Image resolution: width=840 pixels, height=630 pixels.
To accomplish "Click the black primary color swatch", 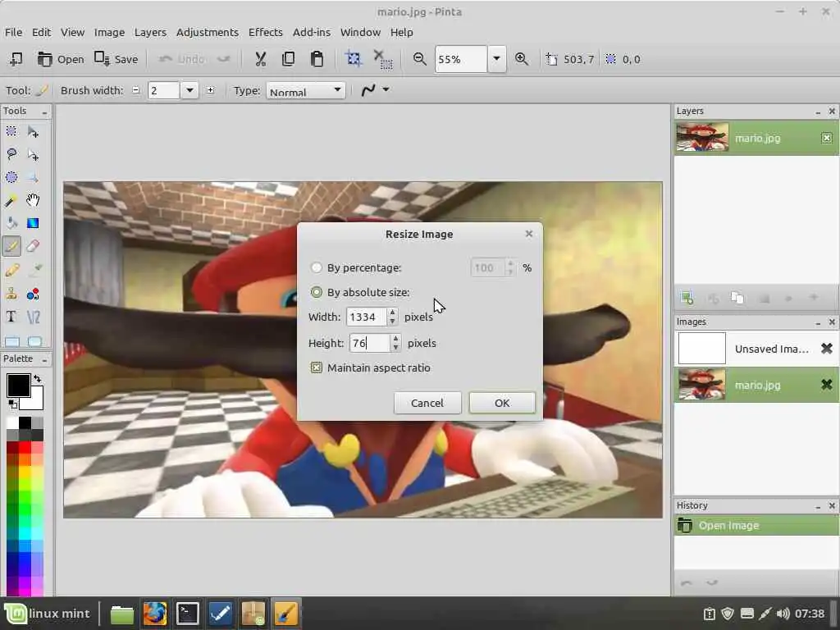I will [18, 386].
